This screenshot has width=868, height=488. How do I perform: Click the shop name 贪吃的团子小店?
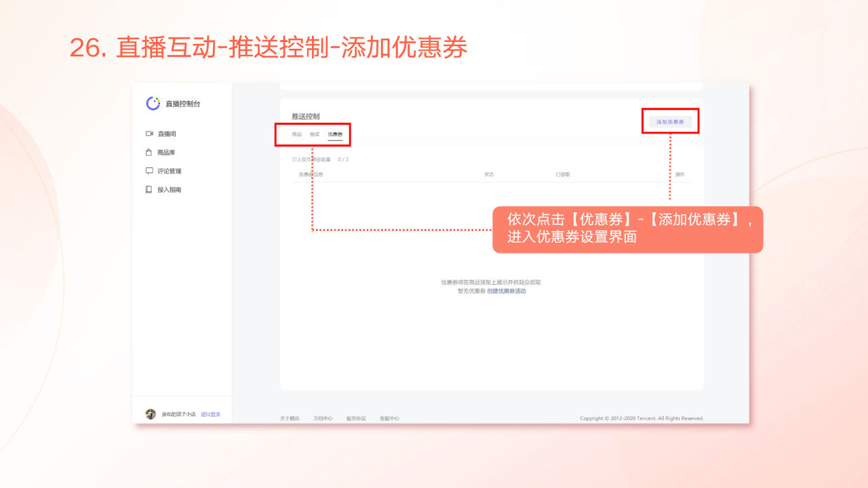(178, 414)
